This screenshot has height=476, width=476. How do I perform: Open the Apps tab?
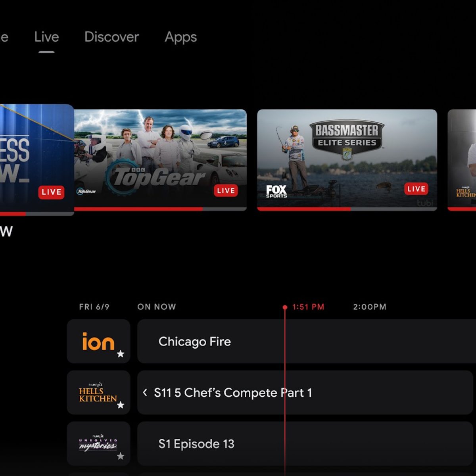coord(180,37)
